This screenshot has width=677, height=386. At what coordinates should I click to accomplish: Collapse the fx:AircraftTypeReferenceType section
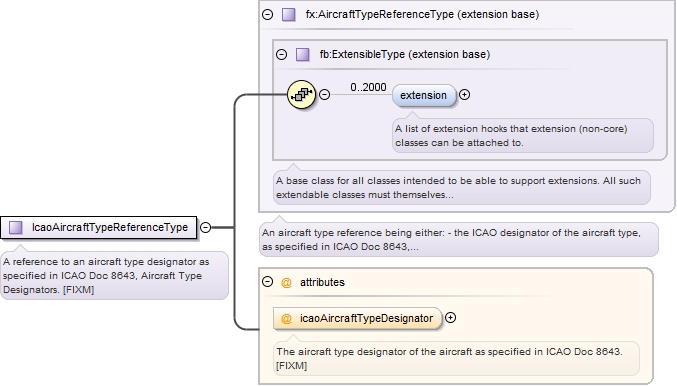pos(268,14)
